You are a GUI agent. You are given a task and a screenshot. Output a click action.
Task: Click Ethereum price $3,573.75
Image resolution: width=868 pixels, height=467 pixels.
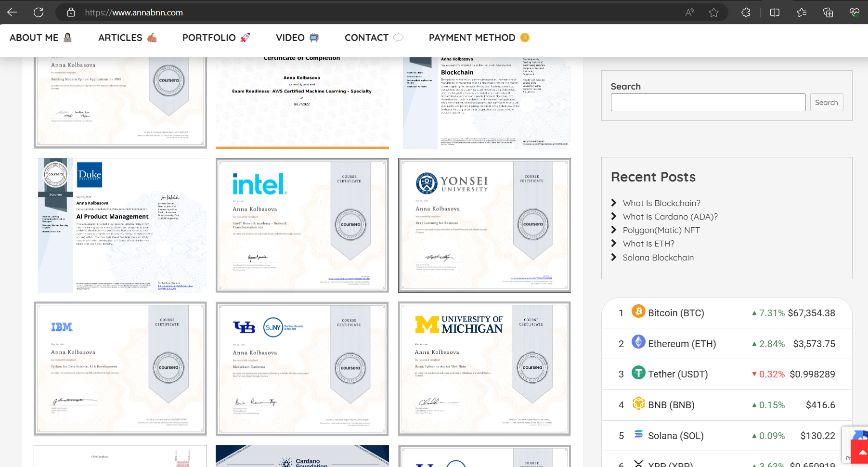[814, 344]
